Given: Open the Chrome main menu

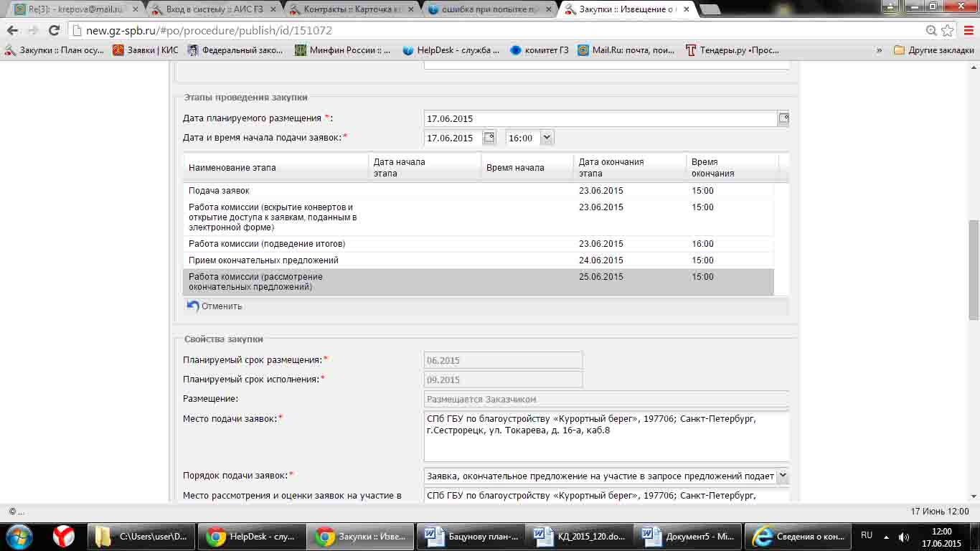Looking at the screenshot, I should click(x=968, y=31).
